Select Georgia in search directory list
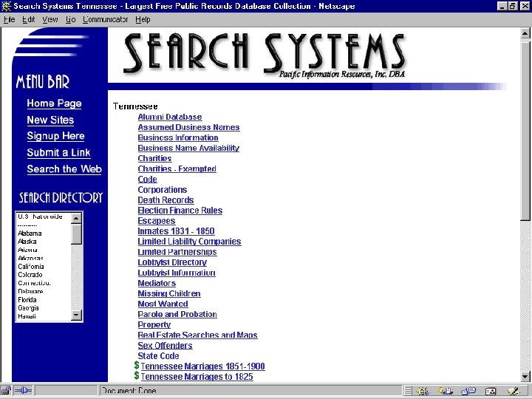The width and height of the screenshot is (532, 399). tap(29, 308)
